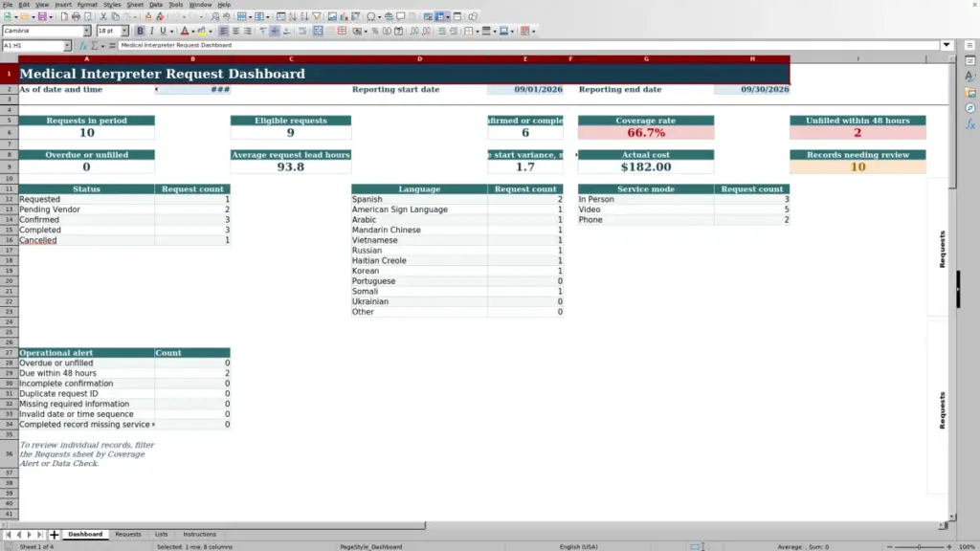Image resolution: width=980 pixels, height=551 pixels.
Task: Open the Font size dropdown
Action: [x=124, y=31]
